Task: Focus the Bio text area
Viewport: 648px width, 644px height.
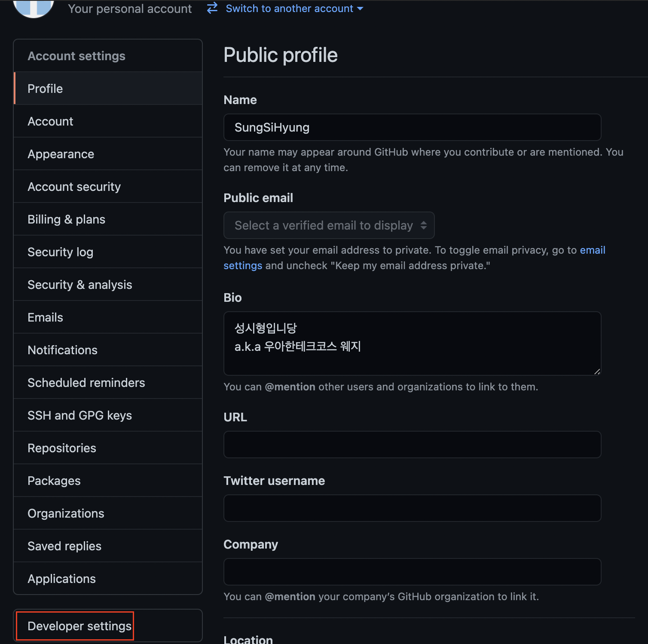Action: pyautogui.click(x=412, y=343)
